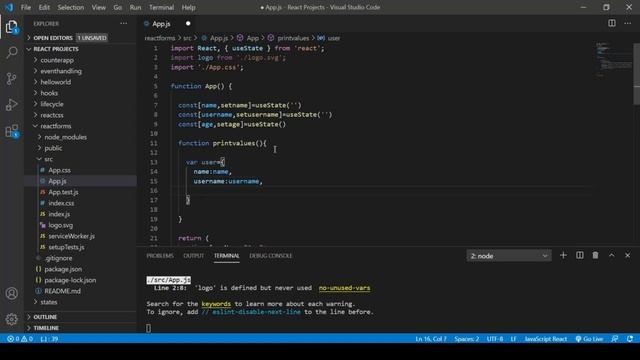Screen dimensions: 640x360
Task: Expand helloworld folder
Action: coord(80,82)
